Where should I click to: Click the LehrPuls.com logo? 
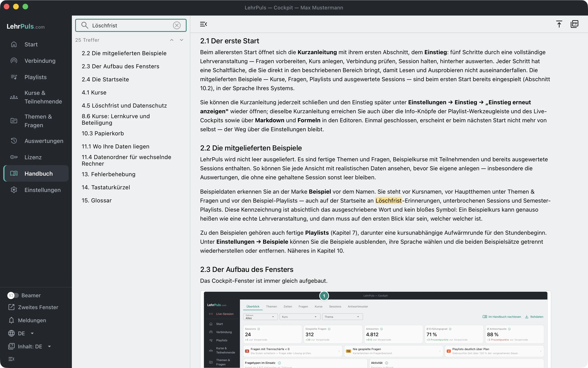pos(26,26)
